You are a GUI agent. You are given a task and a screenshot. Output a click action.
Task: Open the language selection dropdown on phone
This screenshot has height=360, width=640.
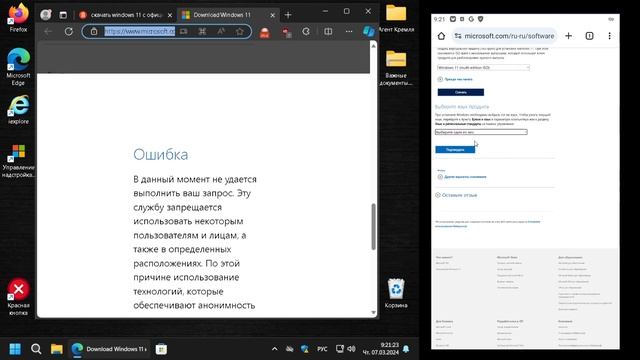point(481,132)
